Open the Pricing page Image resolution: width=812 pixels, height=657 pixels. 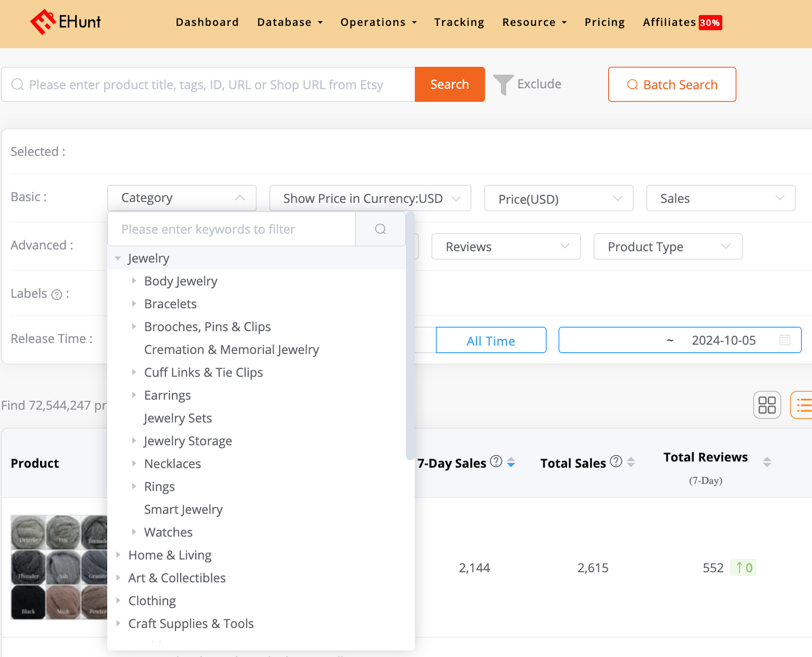click(x=604, y=22)
